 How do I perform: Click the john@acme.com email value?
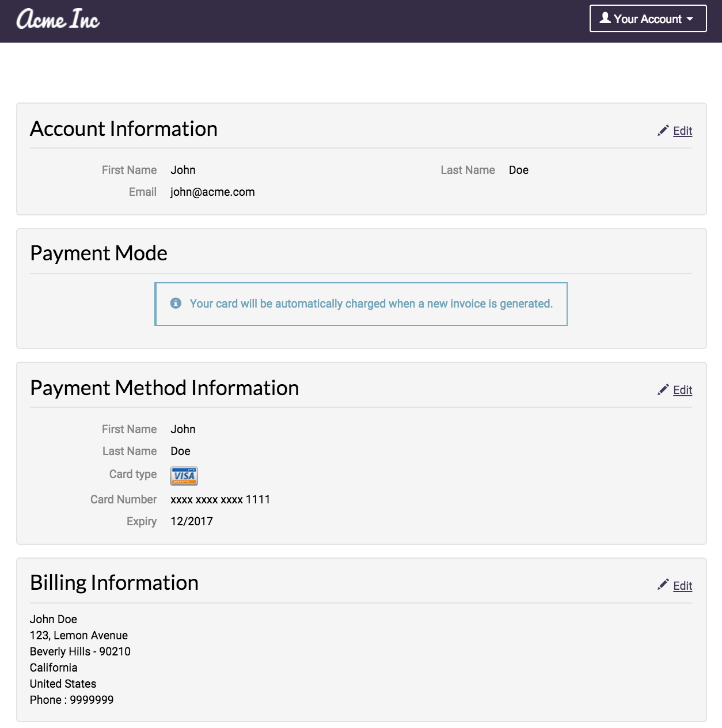(212, 192)
